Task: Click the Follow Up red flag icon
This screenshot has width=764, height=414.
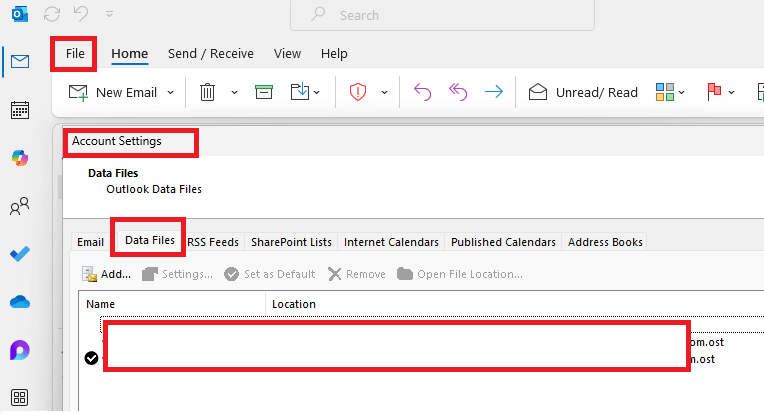Action: (714, 92)
